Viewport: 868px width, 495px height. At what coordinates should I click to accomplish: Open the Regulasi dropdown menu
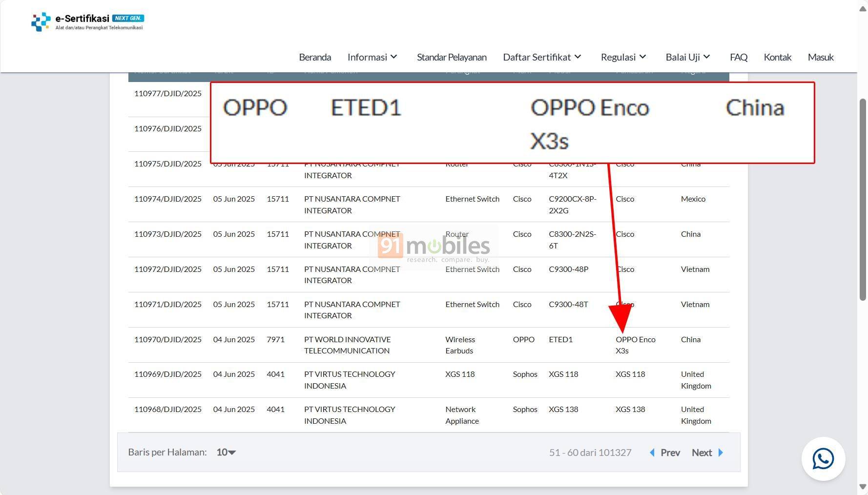[623, 57]
